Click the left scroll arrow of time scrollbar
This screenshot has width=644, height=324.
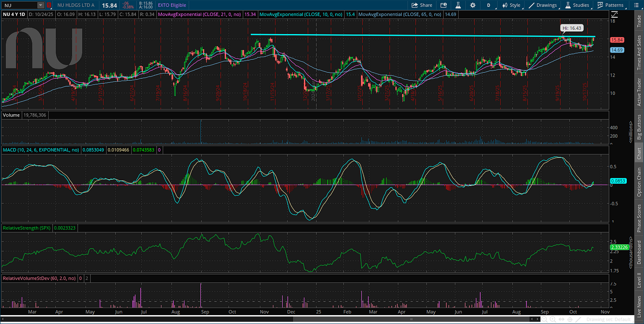4,319
